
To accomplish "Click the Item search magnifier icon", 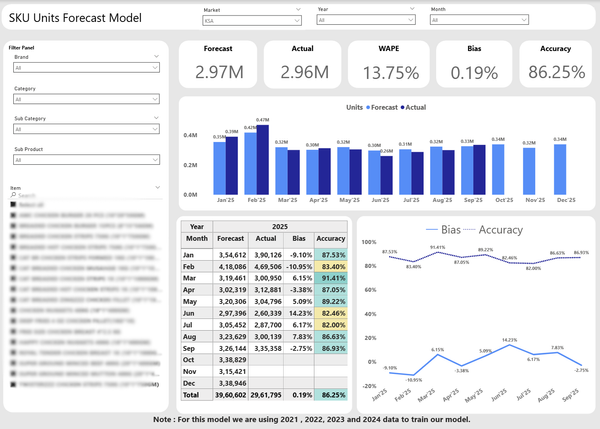I will [13, 195].
